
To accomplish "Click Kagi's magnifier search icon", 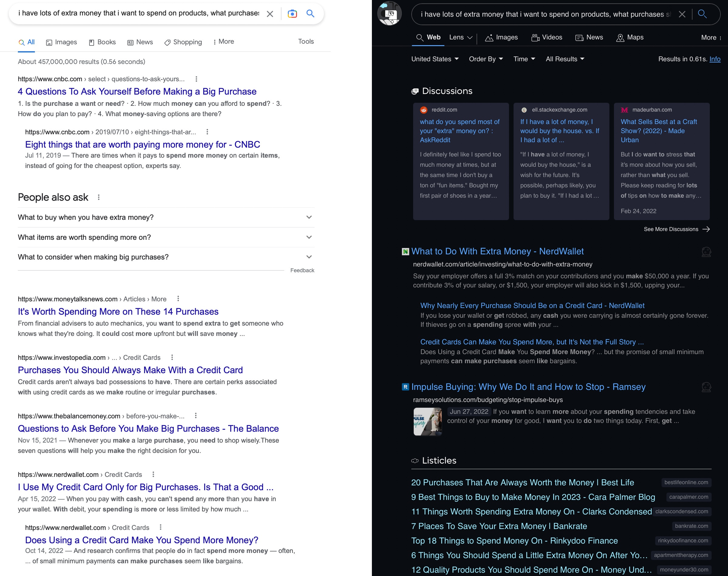I will pyautogui.click(x=702, y=14).
